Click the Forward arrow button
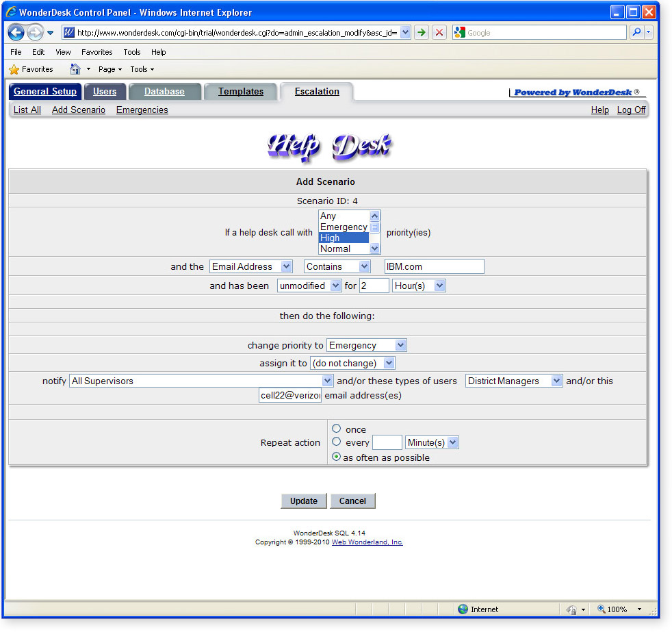672x632 pixels. tap(35, 32)
